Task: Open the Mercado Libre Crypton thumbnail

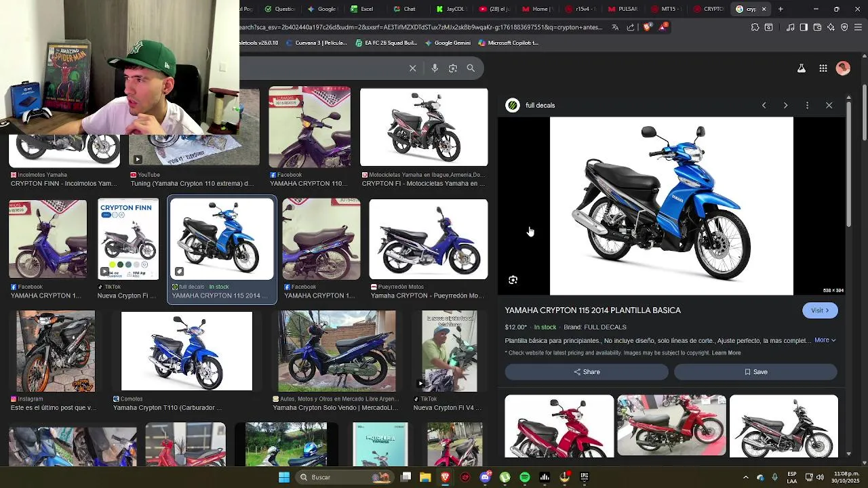Action: [x=337, y=351]
